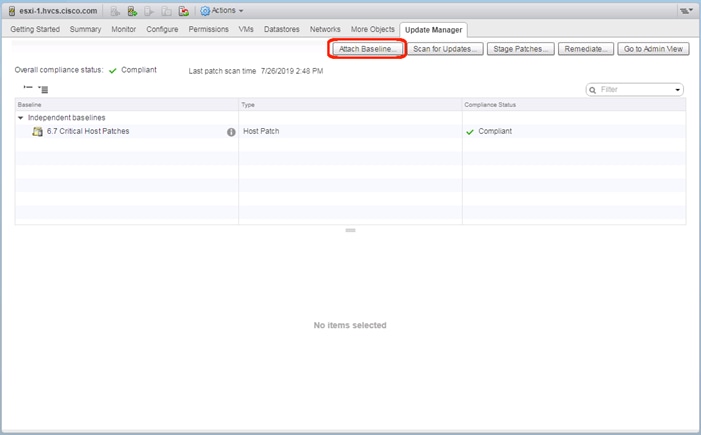The height and width of the screenshot is (435, 701).
Task: Click the host icon with green badge
Action: pos(132,11)
